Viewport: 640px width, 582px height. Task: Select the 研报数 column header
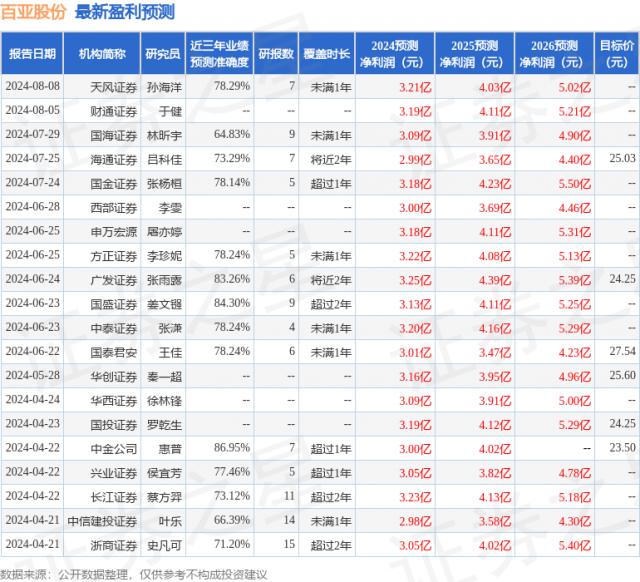point(276,53)
